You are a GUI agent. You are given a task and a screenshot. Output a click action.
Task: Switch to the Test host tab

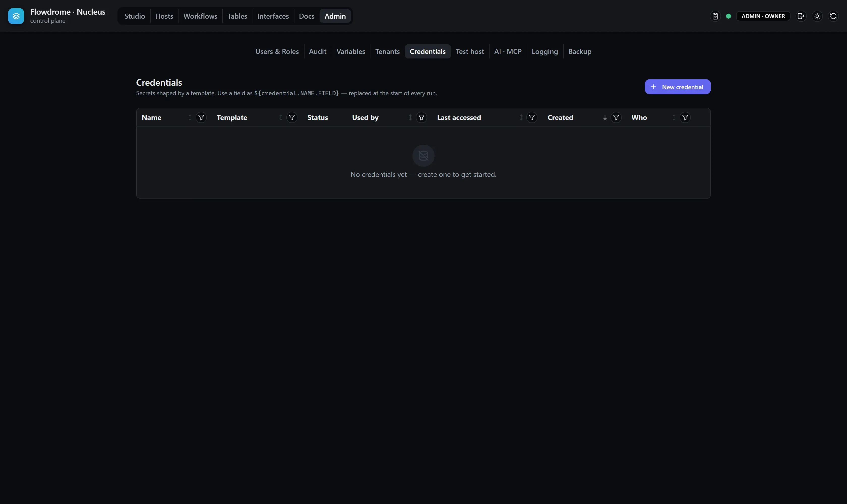coord(470,51)
